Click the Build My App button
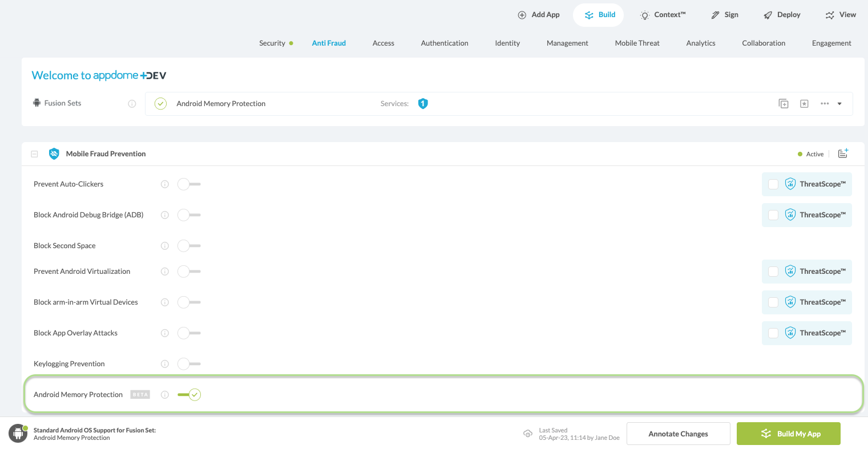 [x=788, y=434]
